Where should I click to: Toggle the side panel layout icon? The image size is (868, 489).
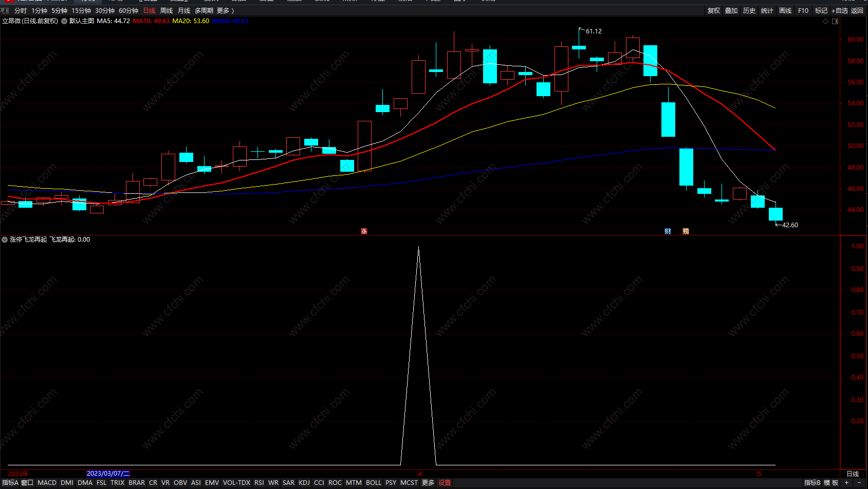835,21
